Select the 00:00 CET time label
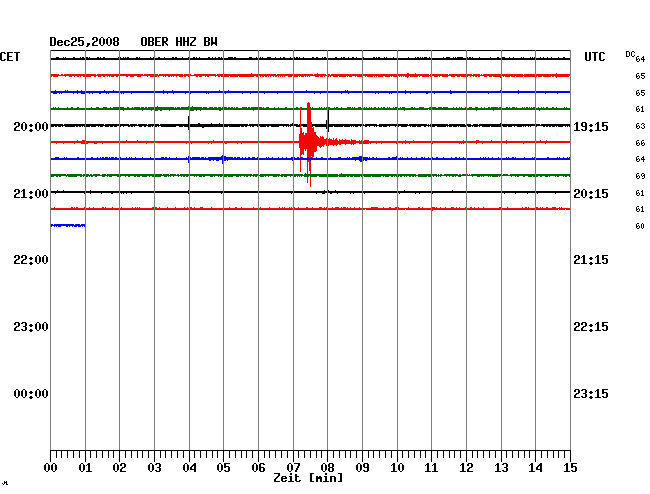Viewport: 650px width, 494px height. coord(31,394)
